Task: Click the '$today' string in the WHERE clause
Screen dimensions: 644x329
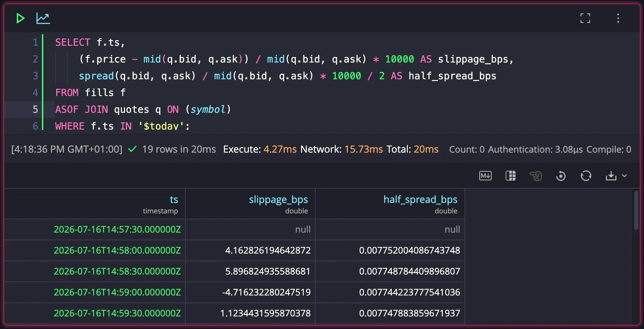Action: (161, 126)
